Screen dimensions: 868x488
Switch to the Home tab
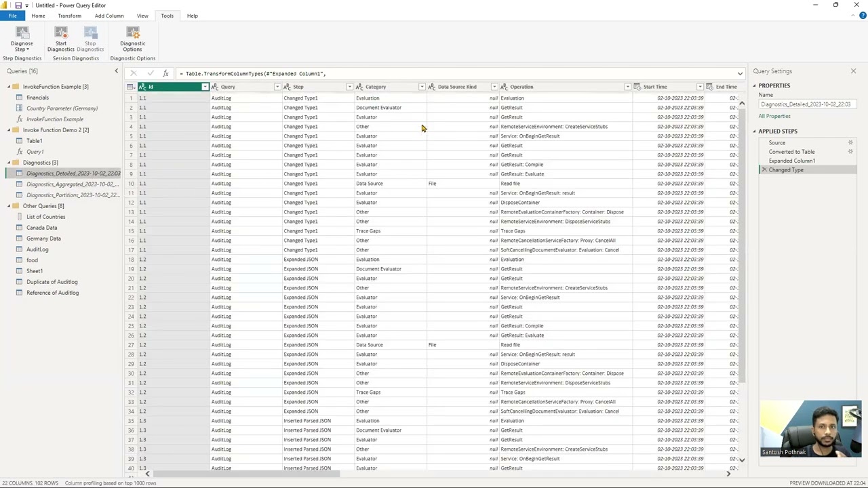coord(38,16)
